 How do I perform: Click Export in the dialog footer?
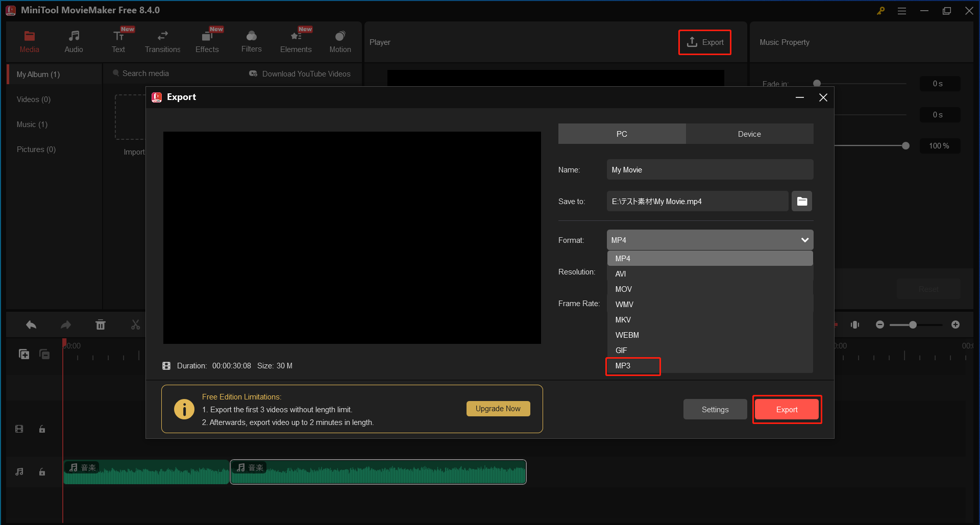click(x=787, y=409)
